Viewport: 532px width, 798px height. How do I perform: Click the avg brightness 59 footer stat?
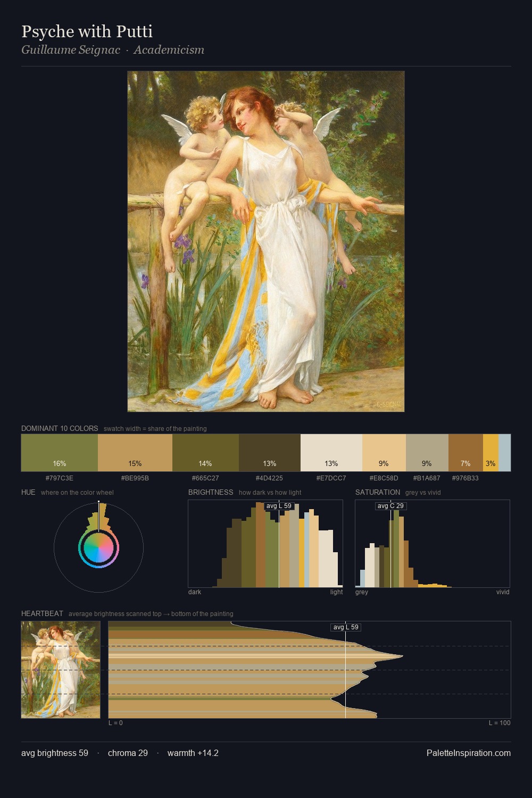tap(55, 753)
